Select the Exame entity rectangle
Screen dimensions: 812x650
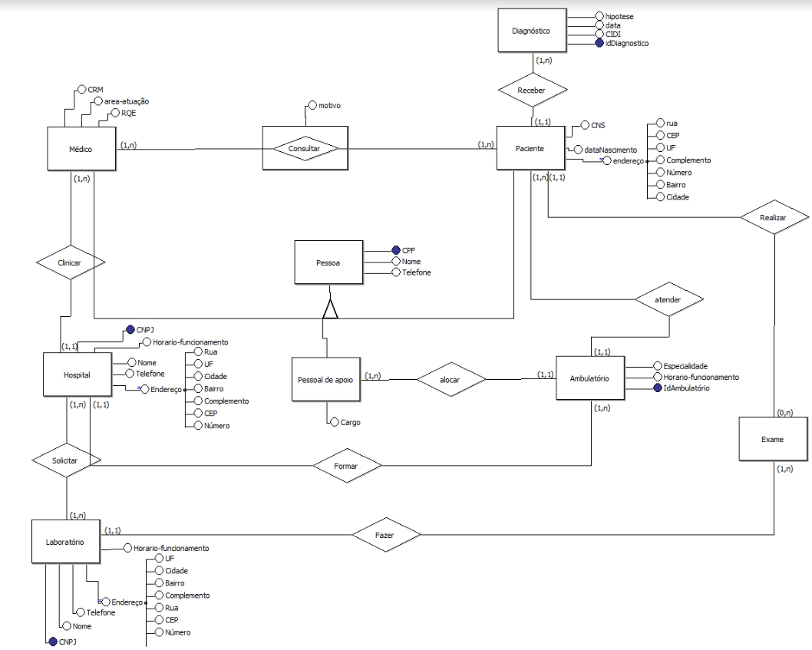pyautogui.click(x=772, y=438)
